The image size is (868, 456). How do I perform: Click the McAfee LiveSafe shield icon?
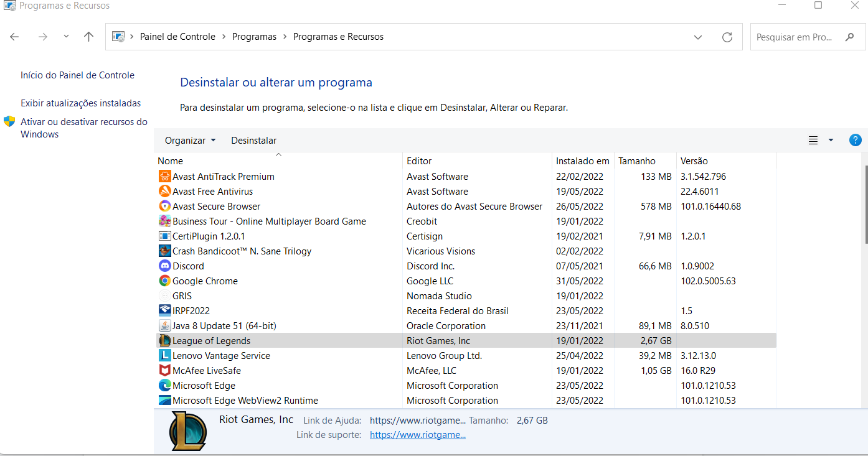[164, 371]
